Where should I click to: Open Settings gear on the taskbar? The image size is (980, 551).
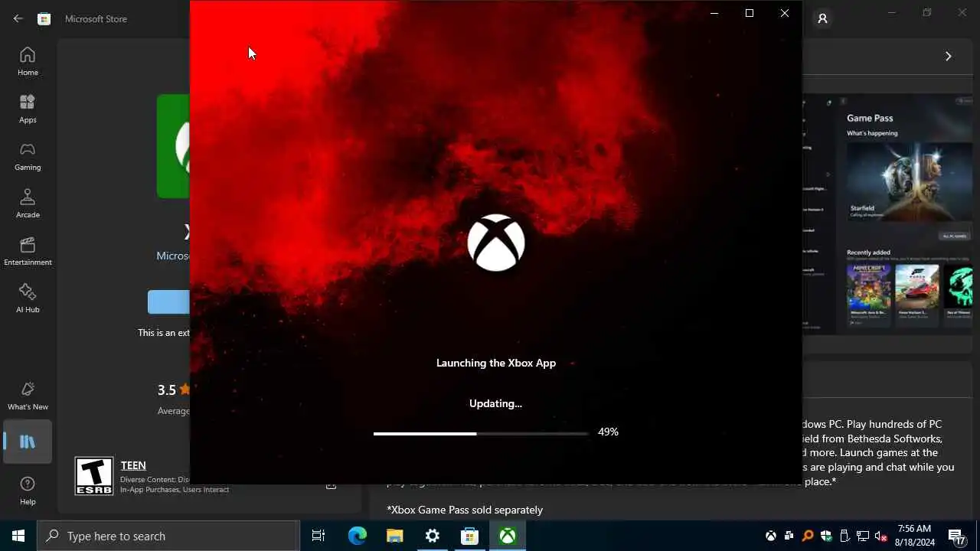[x=432, y=536]
